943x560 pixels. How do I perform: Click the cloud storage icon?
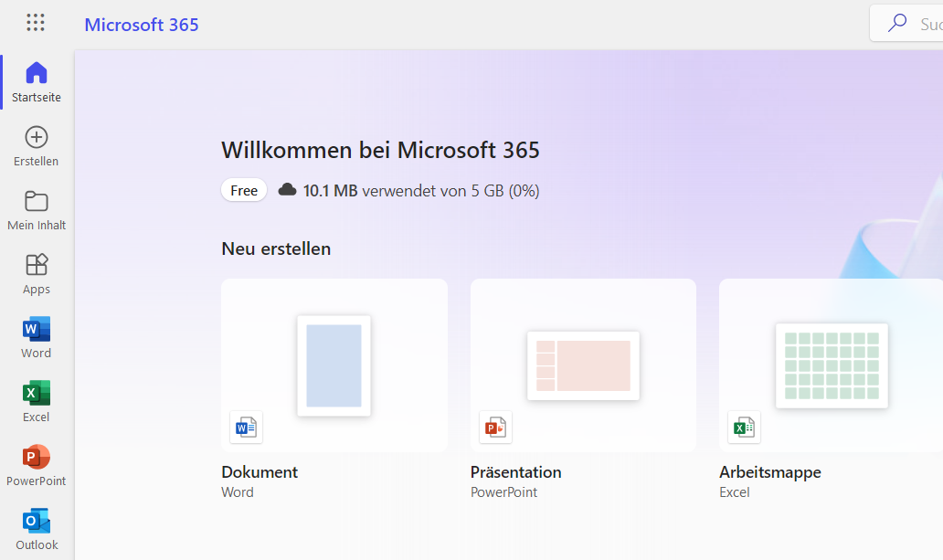(x=288, y=190)
